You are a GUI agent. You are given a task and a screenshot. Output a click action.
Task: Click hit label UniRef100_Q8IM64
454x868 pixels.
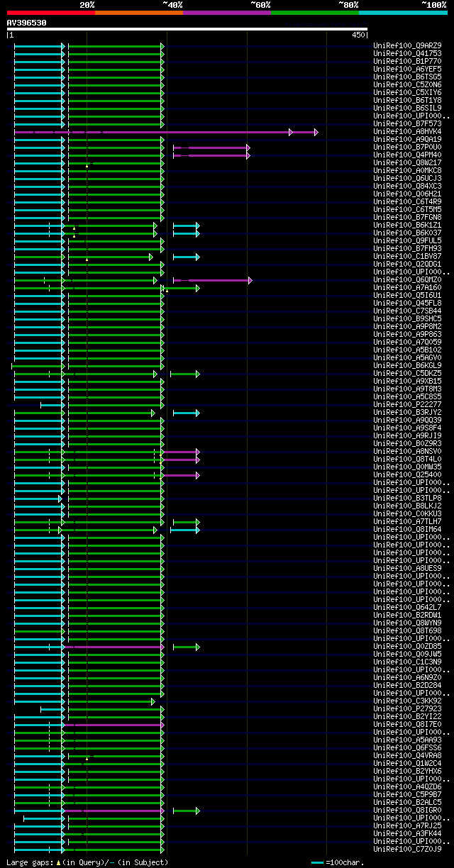tap(407, 530)
